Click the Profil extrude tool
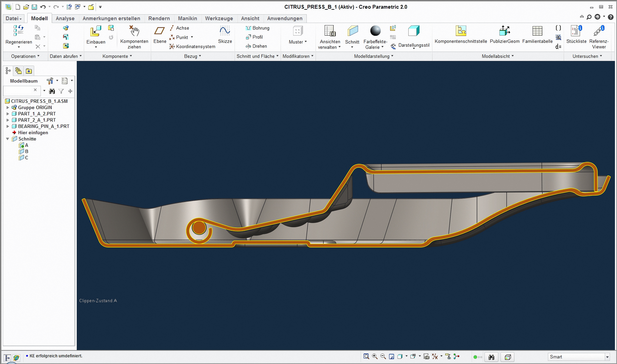This screenshot has height=364, width=617. click(254, 37)
